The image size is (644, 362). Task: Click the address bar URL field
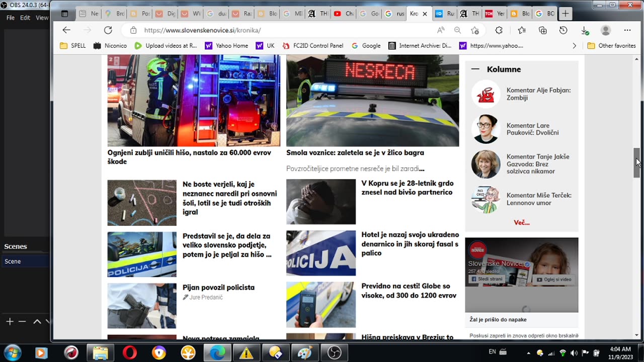click(282, 30)
